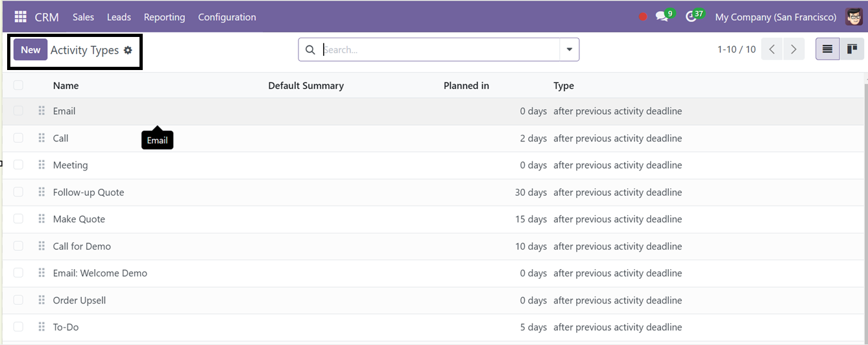Click the user avatar picture

pos(854,17)
